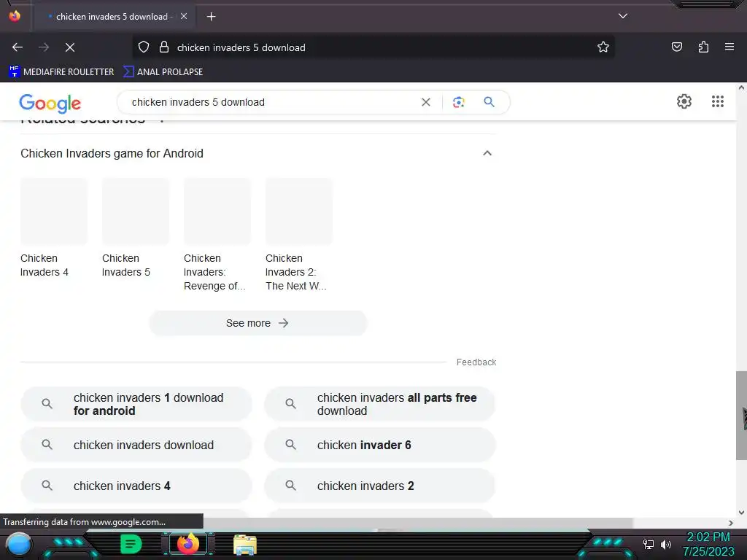The image size is (747, 560).
Task: Search chicken invaders 1 download for android
Action: [x=136, y=404]
